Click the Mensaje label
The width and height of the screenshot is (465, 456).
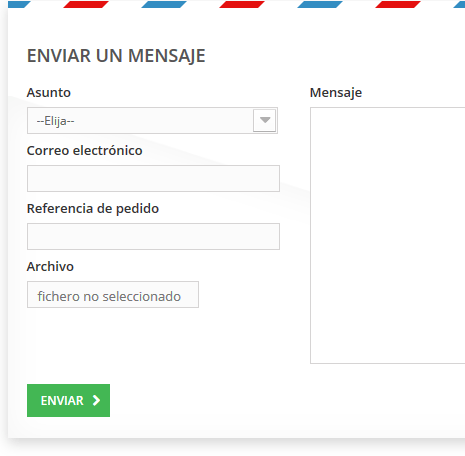click(x=336, y=93)
